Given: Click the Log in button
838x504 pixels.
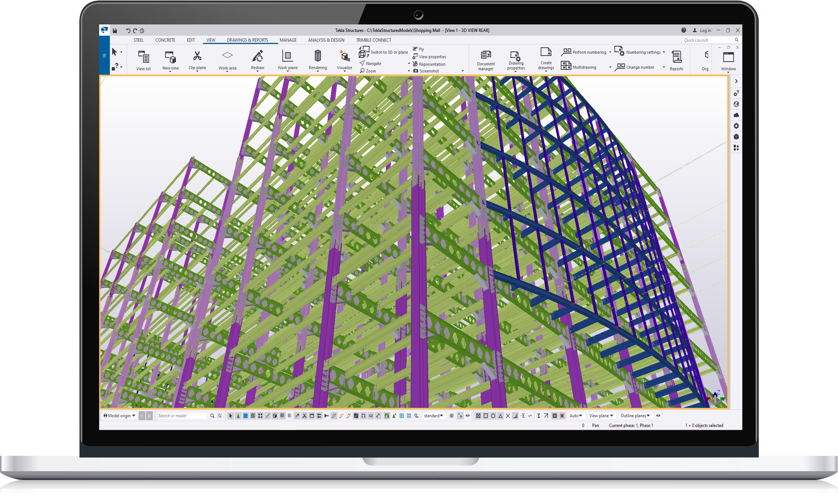Looking at the screenshot, I should [702, 30].
